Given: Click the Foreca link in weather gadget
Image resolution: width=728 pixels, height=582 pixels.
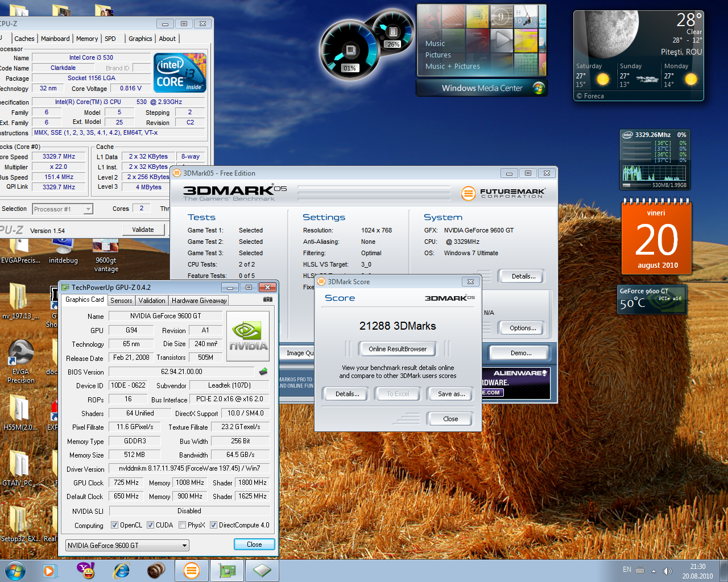Looking at the screenshot, I should 590,96.
